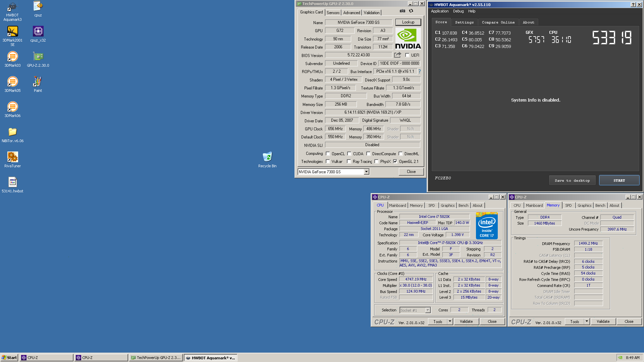Open the cpuz desktop icon
644x362 pixels.
click(38, 9)
